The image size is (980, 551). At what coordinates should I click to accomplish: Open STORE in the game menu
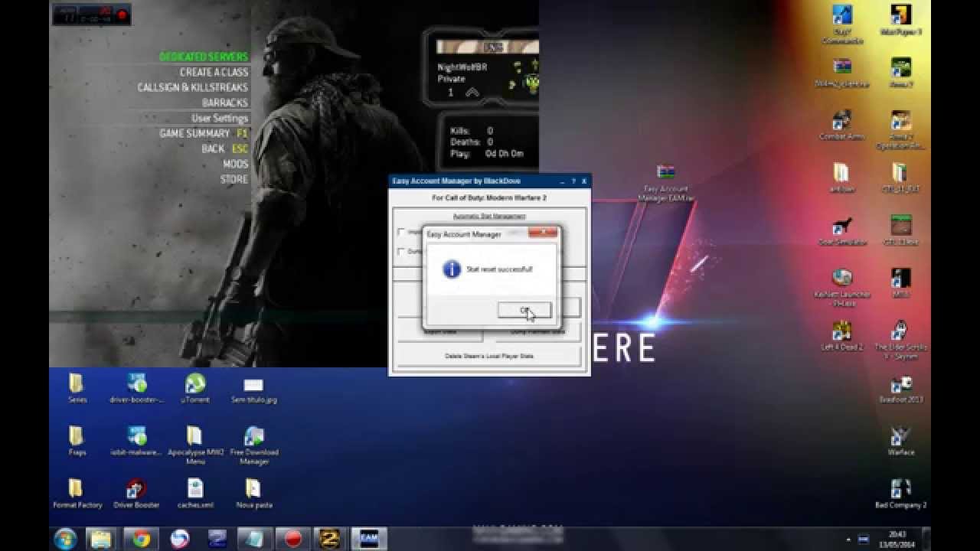pos(234,179)
